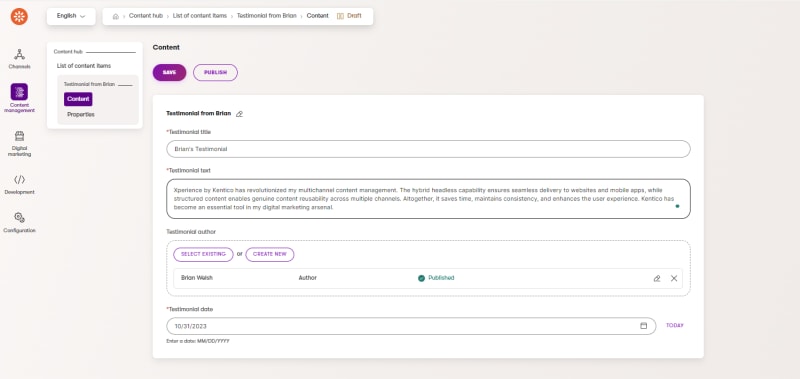Click the Testimonial title input field

coord(429,149)
